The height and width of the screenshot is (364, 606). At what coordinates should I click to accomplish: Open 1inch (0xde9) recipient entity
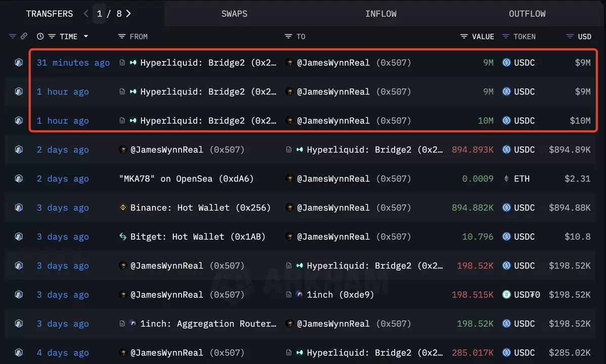tap(340, 295)
